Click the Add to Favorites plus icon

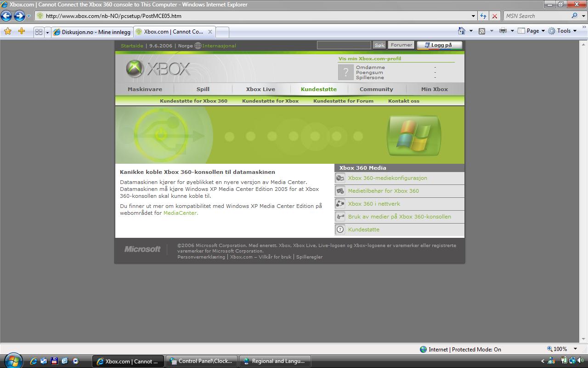(x=22, y=31)
